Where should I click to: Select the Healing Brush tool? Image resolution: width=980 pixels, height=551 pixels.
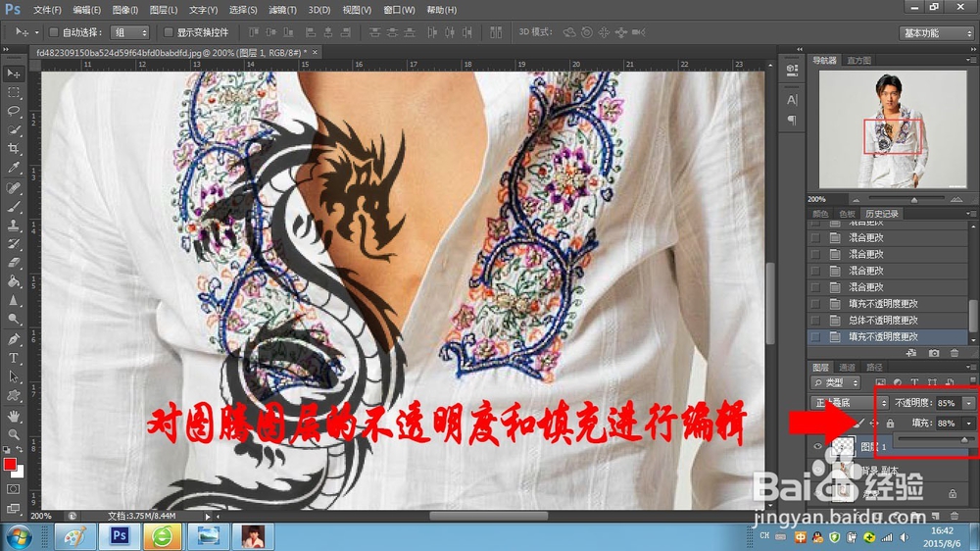coord(13,187)
